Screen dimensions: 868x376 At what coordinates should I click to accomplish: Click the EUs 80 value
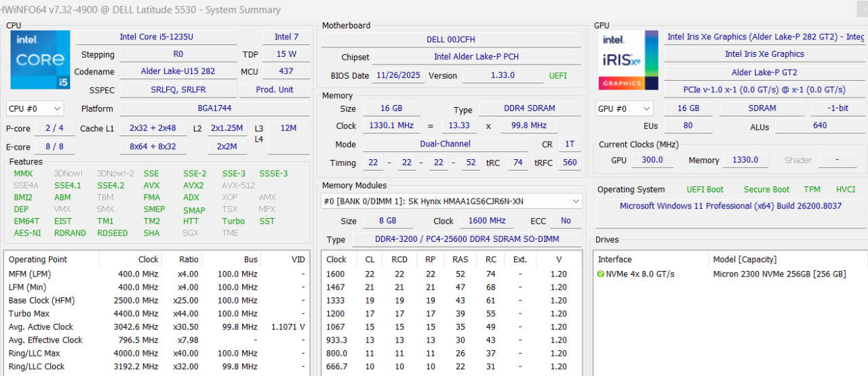(688, 125)
